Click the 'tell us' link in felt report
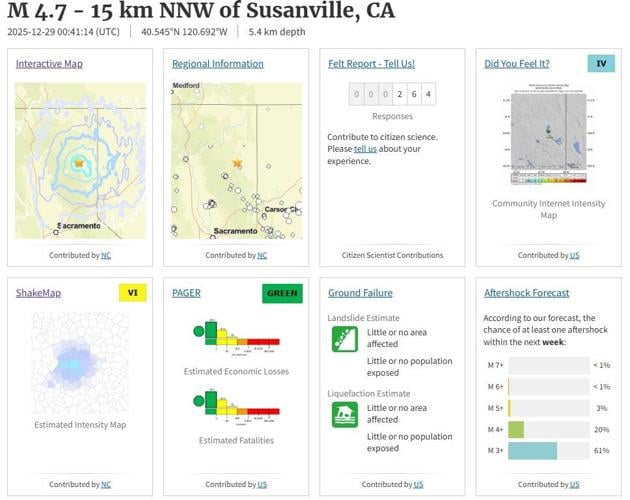Screen dimensions: 630x500 365,149
